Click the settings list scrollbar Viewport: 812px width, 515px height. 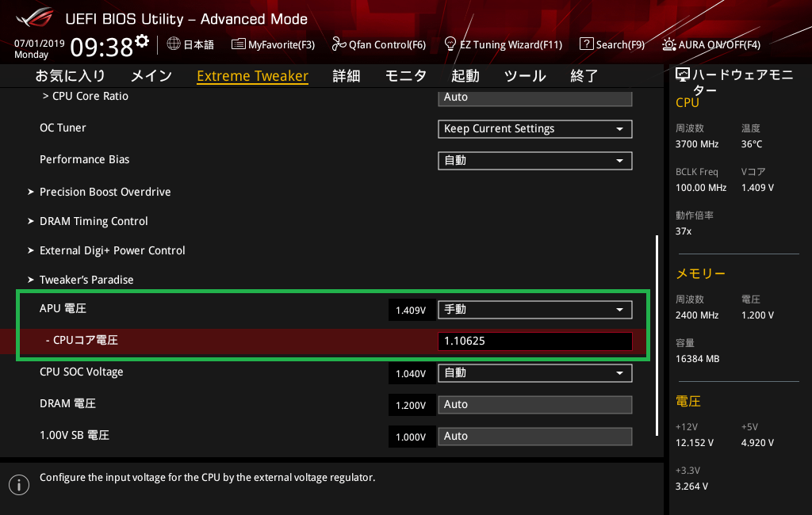657,335
